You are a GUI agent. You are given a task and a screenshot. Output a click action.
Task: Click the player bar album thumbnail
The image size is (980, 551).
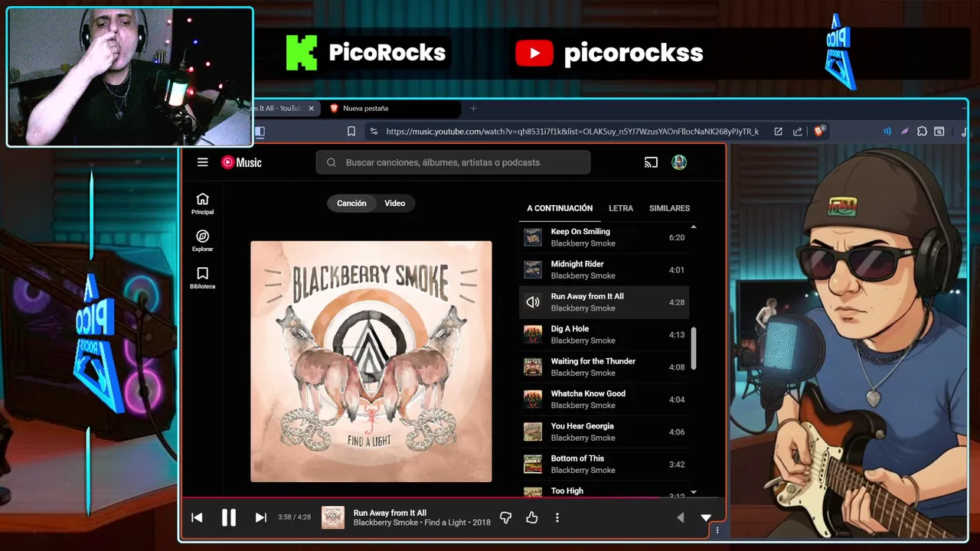click(333, 517)
